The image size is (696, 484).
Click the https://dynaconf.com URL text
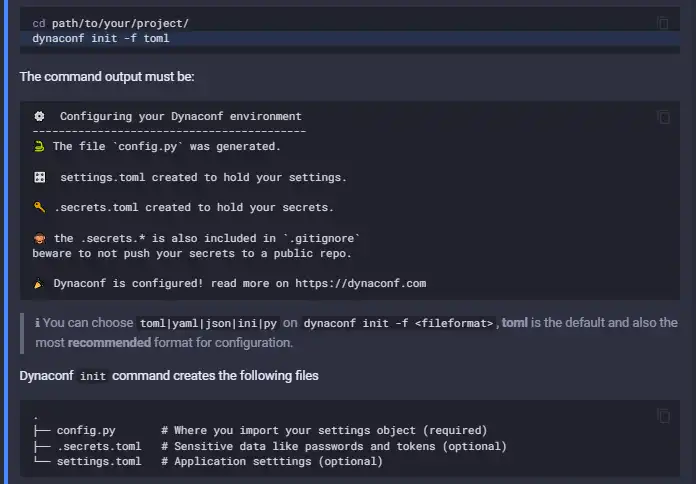360,283
